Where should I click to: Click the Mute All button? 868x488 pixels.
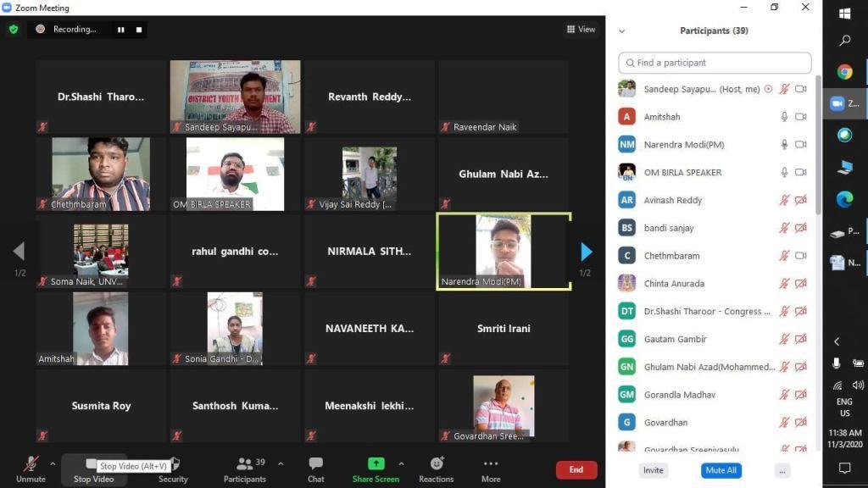pos(721,470)
